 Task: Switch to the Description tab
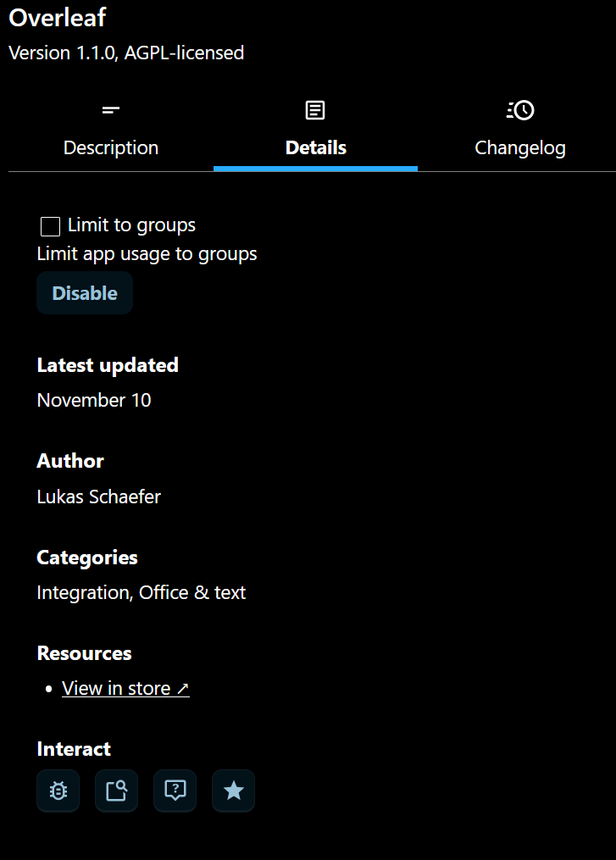click(x=111, y=147)
